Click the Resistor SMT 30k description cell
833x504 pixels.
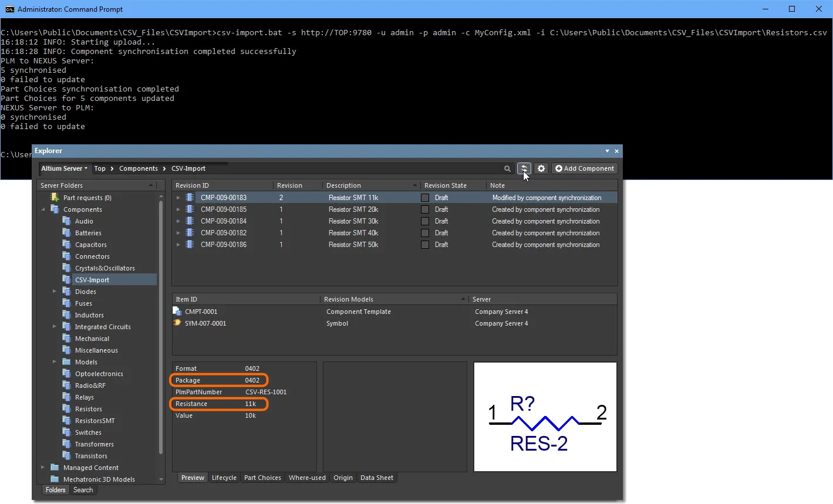(353, 221)
